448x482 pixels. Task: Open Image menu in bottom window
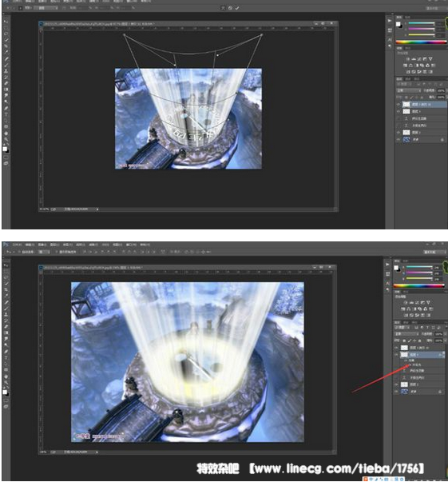pos(42,245)
